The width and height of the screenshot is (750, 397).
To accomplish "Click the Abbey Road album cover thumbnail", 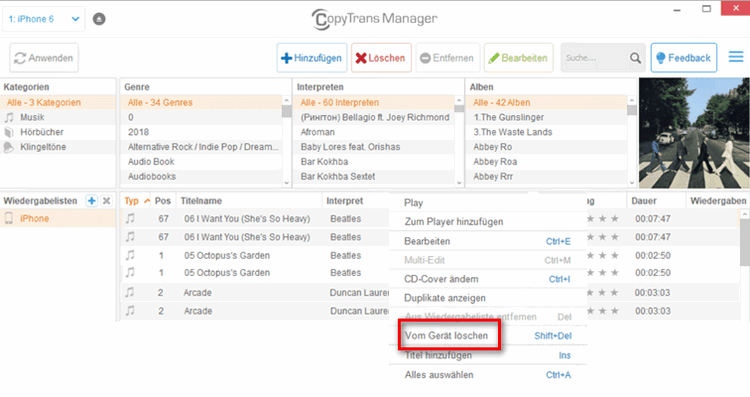I will (x=694, y=133).
